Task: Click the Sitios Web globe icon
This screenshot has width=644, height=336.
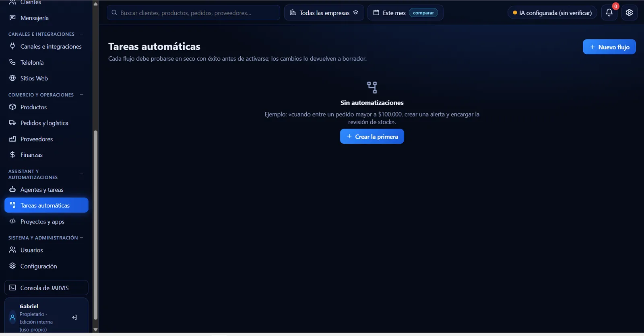Action: coord(12,78)
